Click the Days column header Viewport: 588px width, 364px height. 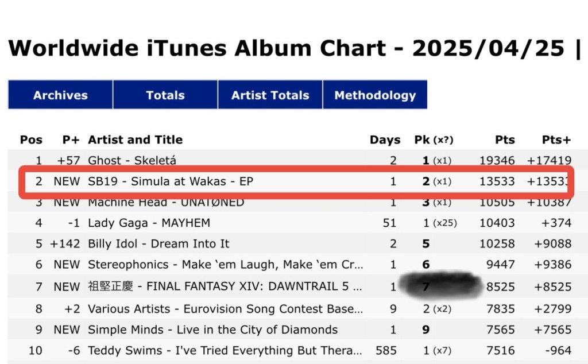tap(385, 140)
